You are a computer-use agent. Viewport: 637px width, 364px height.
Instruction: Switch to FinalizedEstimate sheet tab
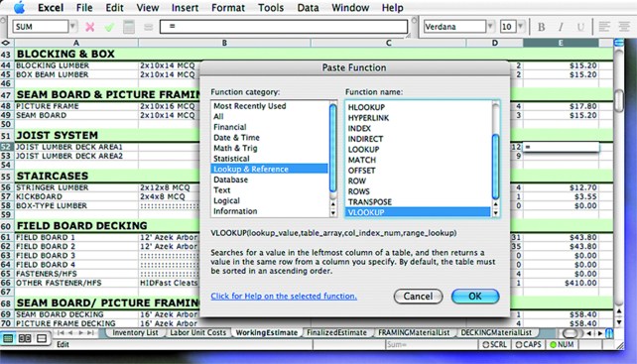(336, 332)
